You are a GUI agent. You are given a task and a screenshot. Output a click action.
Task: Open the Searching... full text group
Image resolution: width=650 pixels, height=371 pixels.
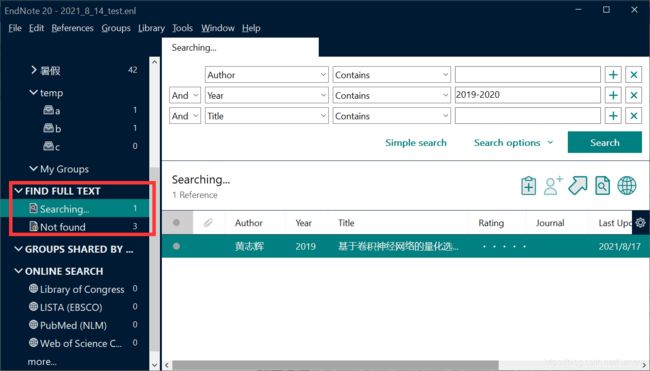click(75, 209)
